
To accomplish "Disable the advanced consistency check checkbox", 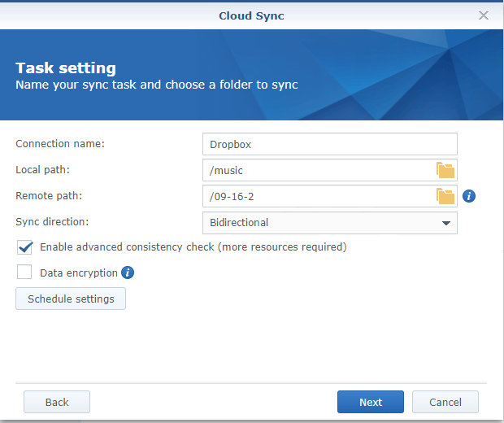I will (24, 246).
